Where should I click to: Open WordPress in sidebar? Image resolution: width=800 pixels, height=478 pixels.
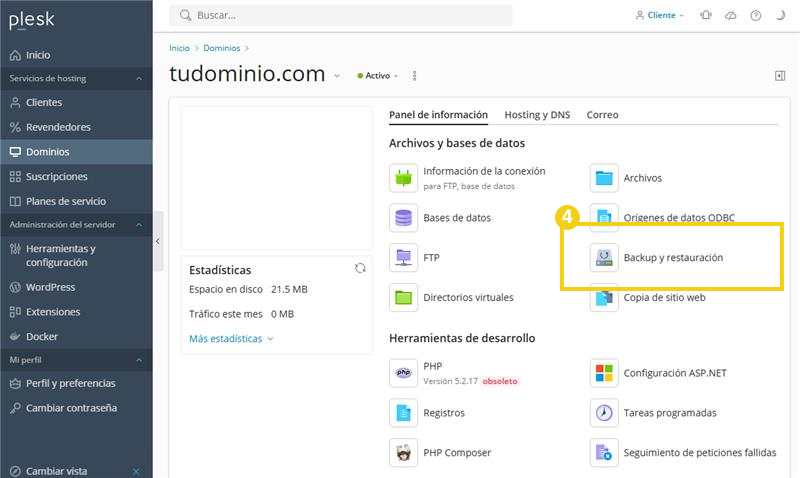click(77, 287)
